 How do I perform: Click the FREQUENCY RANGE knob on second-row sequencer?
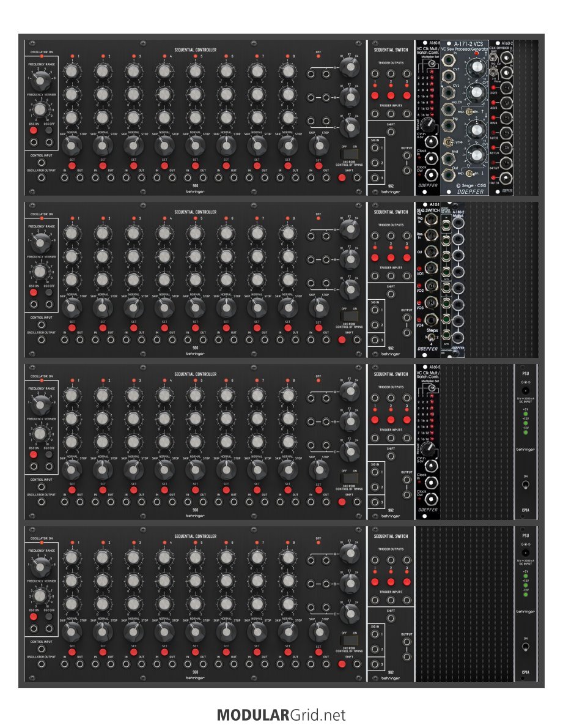(41, 242)
